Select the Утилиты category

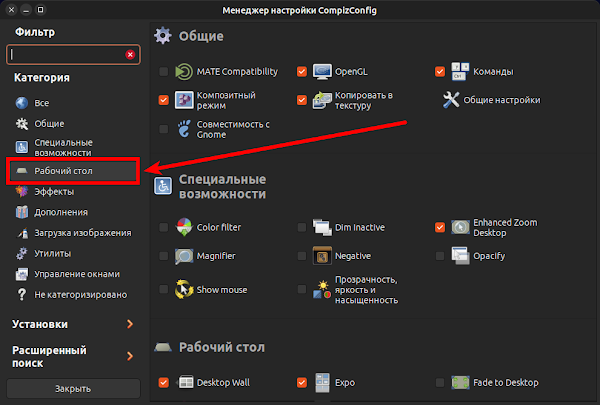click(73, 253)
